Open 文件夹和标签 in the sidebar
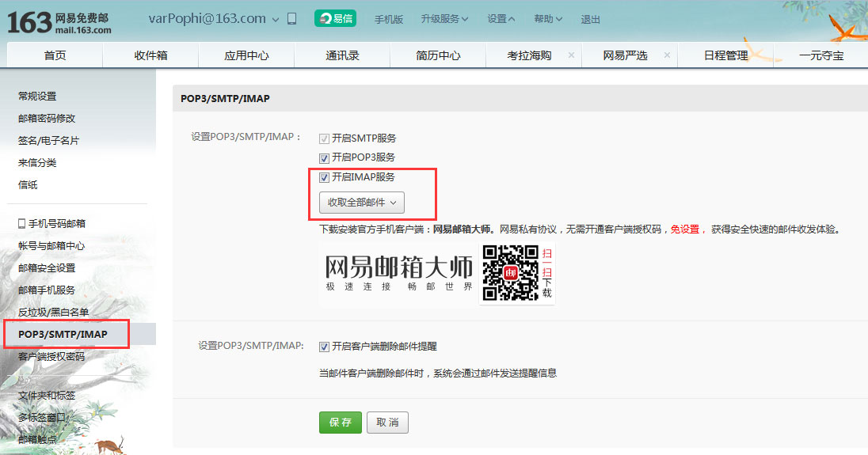The image size is (868, 455). (47, 396)
